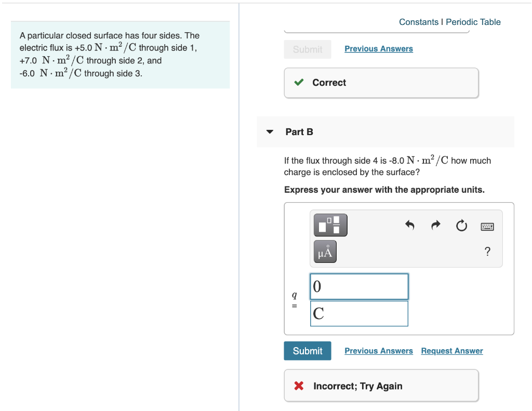Screen dimensions: 532x411
Task: Request Answer for Part B
Action: pos(451,351)
